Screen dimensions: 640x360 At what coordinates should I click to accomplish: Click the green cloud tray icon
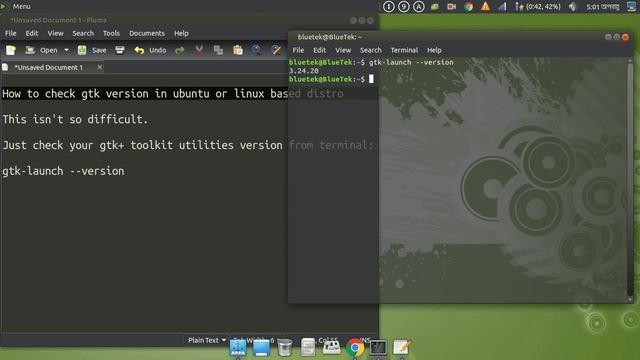pyautogui.click(x=435, y=7)
